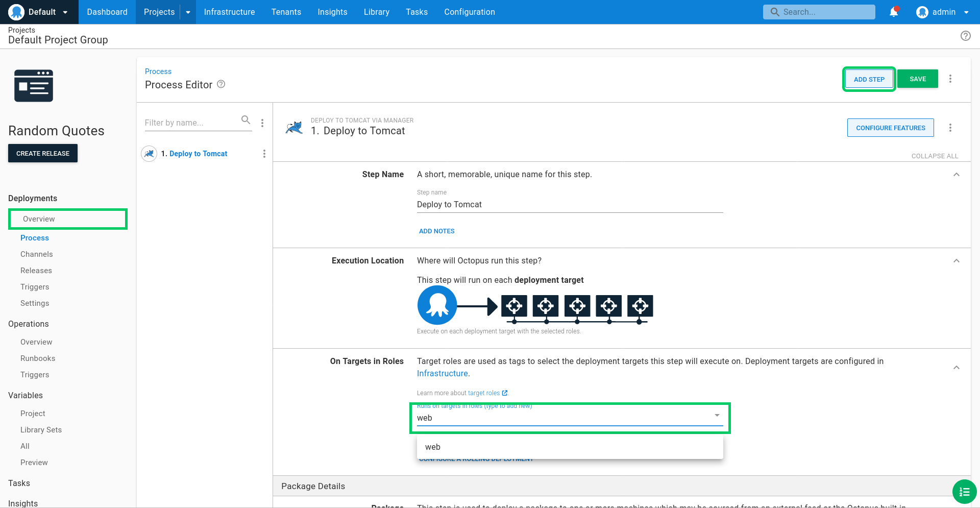
Task: Click the Random Quotes project logo
Action: tap(34, 86)
